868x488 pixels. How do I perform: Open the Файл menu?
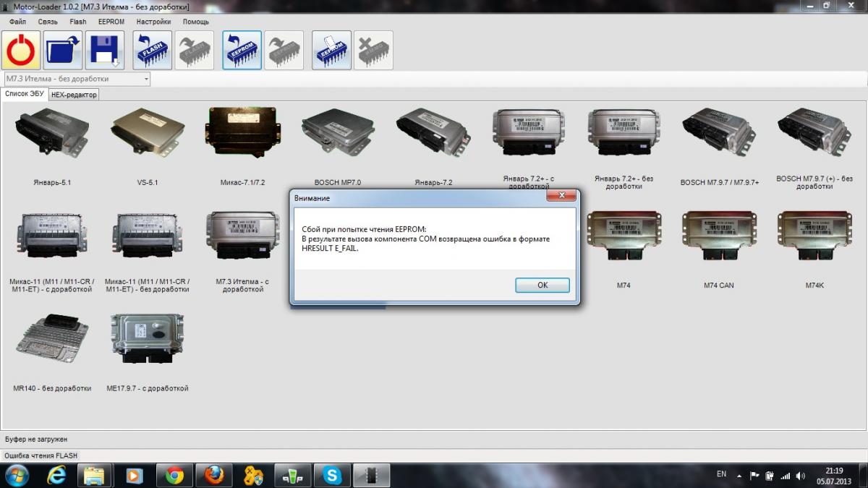(x=18, y=22)
